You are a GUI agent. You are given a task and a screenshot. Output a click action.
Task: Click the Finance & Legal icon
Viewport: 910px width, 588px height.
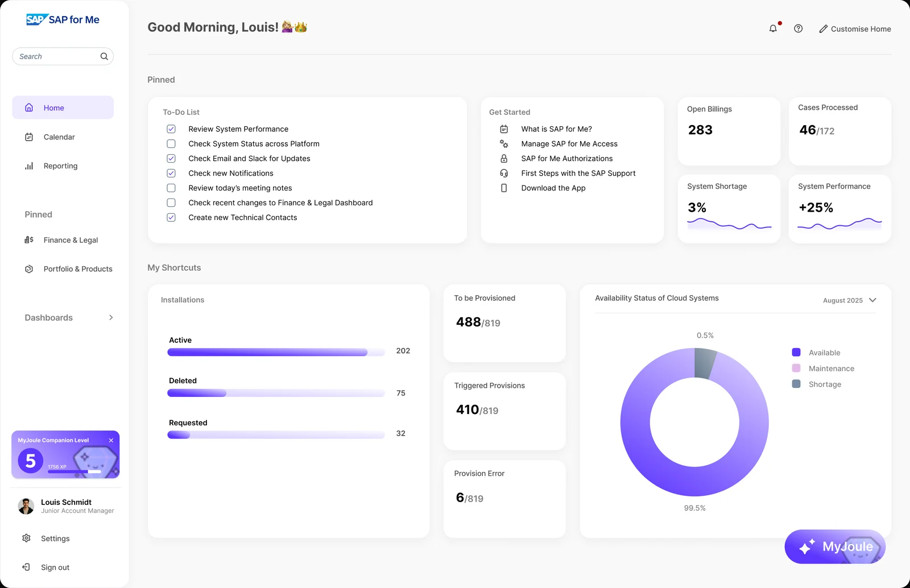(29, 240)
